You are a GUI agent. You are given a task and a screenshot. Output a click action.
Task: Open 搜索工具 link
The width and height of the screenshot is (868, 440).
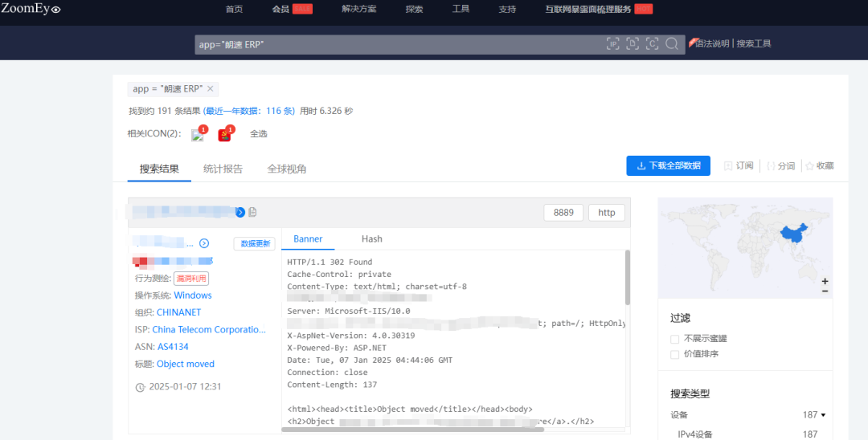[754, 43]
